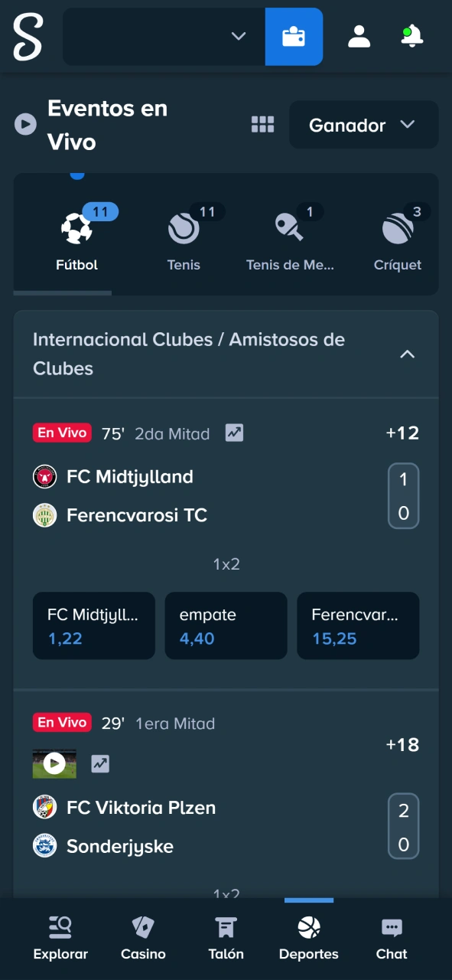Click the blue bet slip briefcase icon

[x=294, y=36]
